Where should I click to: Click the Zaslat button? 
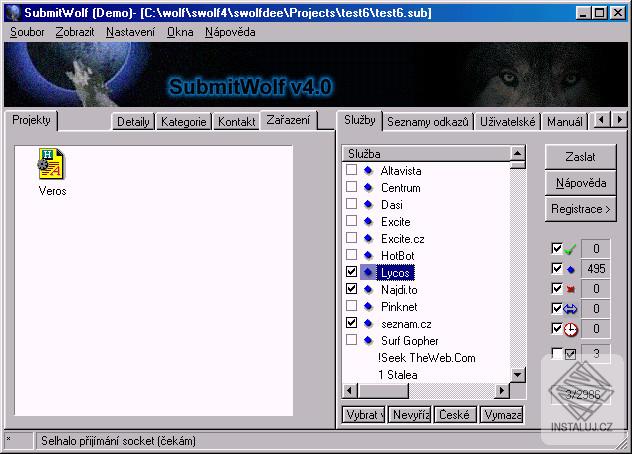point(580,157)
